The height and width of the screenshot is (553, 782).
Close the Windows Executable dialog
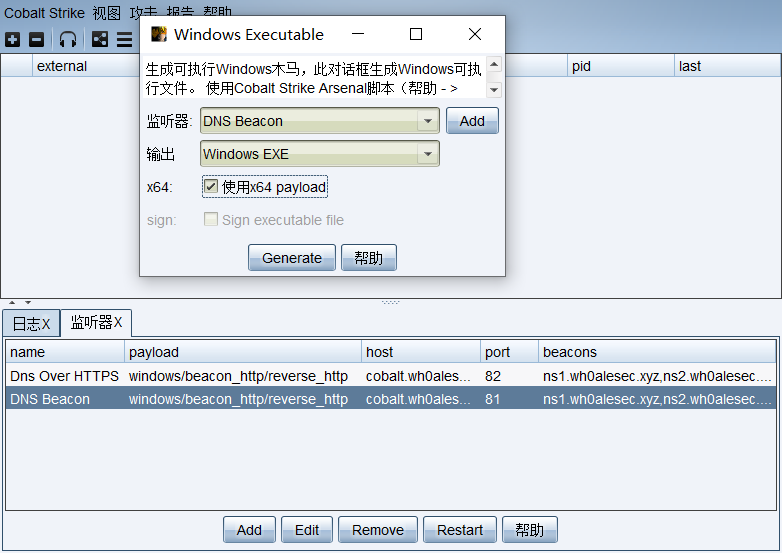[475, 34]
